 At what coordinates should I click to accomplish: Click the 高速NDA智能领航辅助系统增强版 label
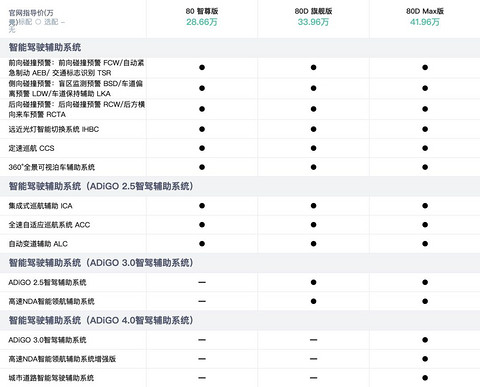(62, 359)
